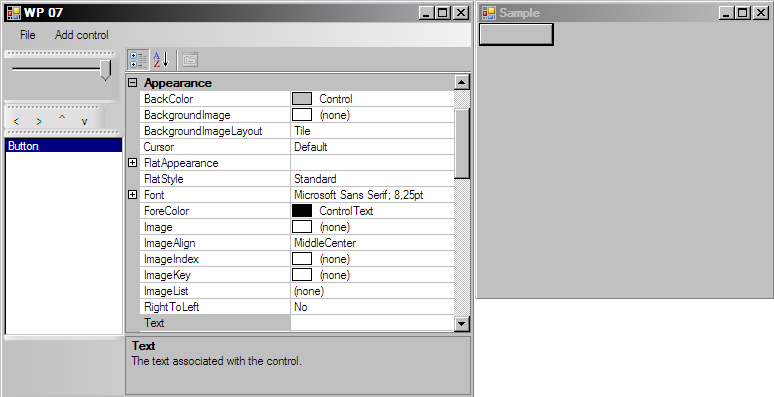
Task: Click the WP 07 window title icon
Action: click(x=14, y=13)
